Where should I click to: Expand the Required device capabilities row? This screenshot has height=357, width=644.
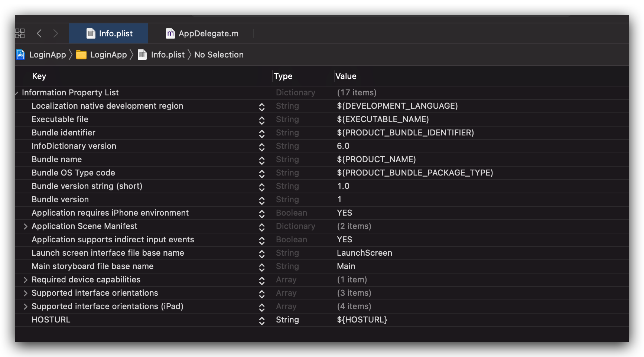click(26, 280)
